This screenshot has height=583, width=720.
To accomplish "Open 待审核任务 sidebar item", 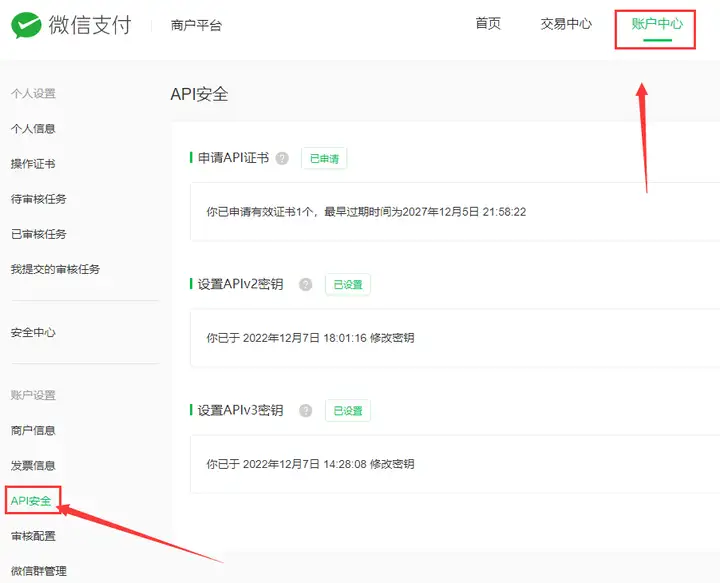I will (x=39, y=199).
